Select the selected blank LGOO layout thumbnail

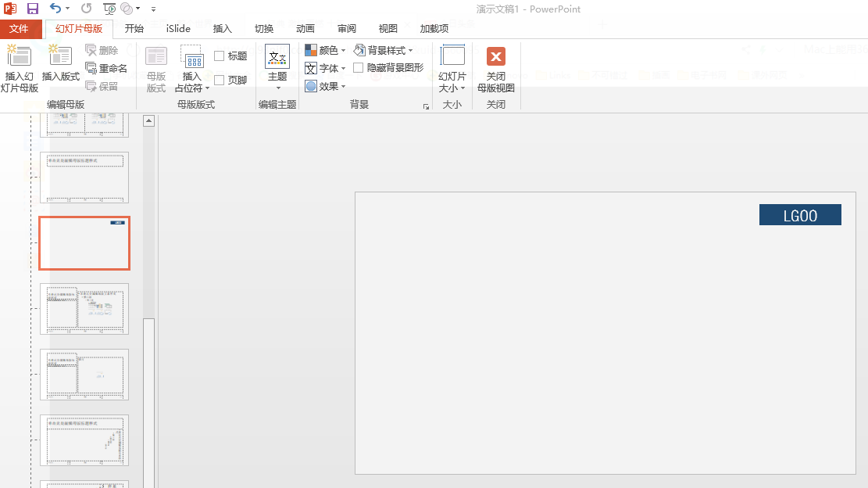pos(84,243)
